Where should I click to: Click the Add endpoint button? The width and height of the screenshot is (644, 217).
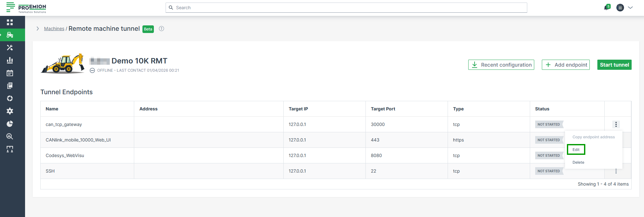click(566, 65)
